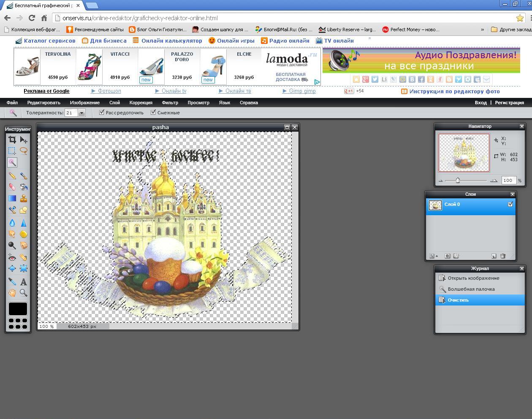Select the Spot Heal bandage tool
The image size is (532, 419).
(x=24, y=257)
